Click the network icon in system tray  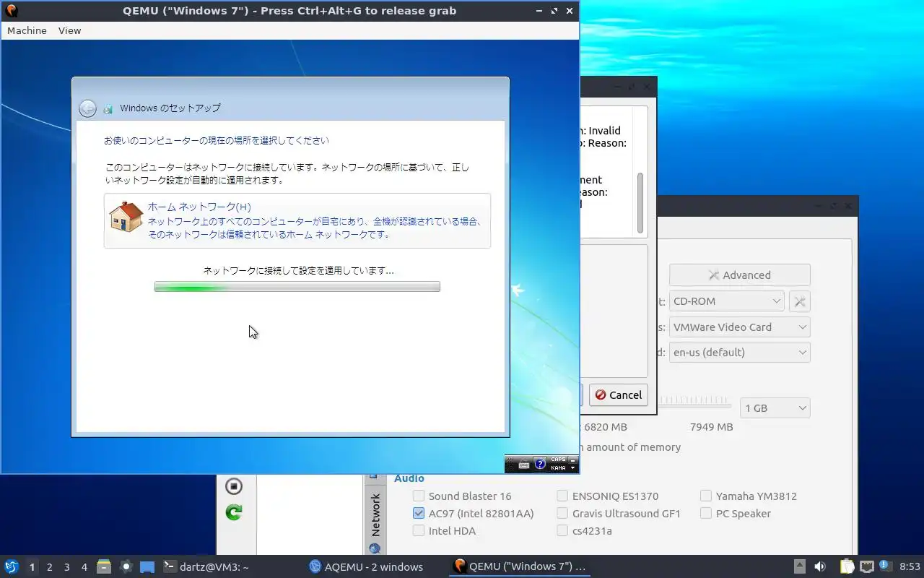(x=867, y=566)
